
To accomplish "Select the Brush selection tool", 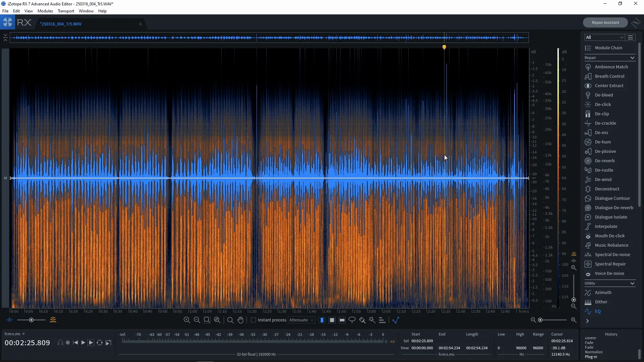I will [x=362, y=320].
